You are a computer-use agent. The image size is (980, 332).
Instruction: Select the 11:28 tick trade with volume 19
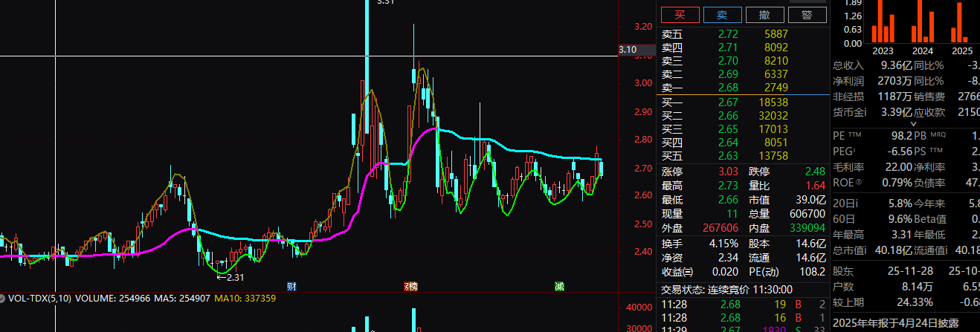pos(744,304)
